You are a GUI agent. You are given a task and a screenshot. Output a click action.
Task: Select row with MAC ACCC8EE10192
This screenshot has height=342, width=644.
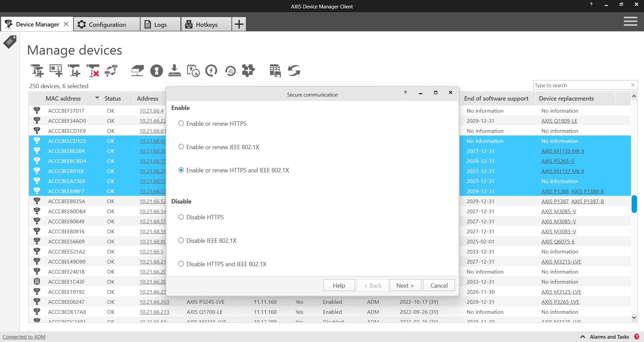click(66, 292)
